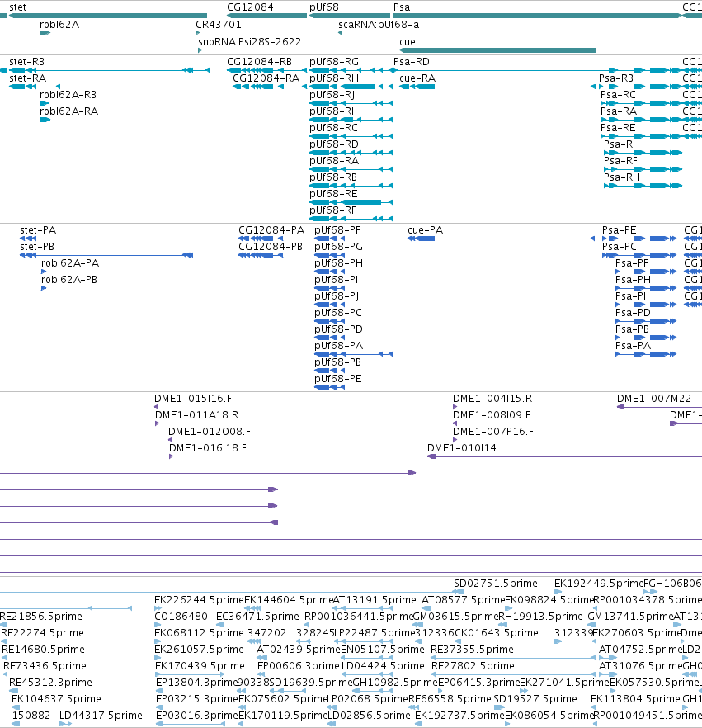Select transcript stet-RA
This screenshot has width=702, height=728.
35,87
